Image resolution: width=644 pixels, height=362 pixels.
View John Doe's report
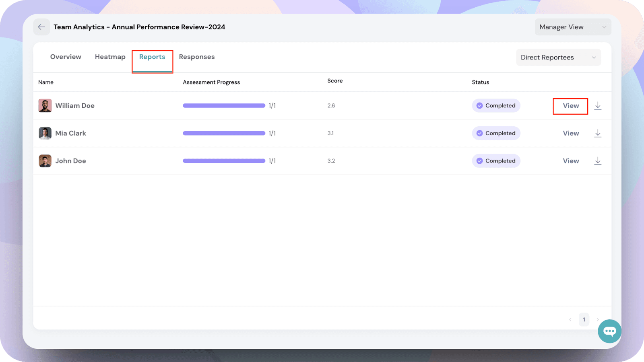tap(570, 161)
